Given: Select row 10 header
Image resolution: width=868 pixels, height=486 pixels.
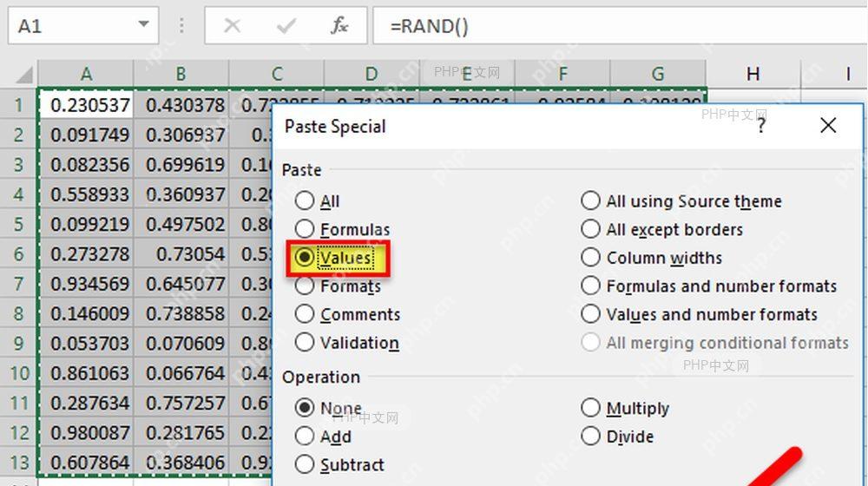Looking at the screenshot, I should 19,373.
